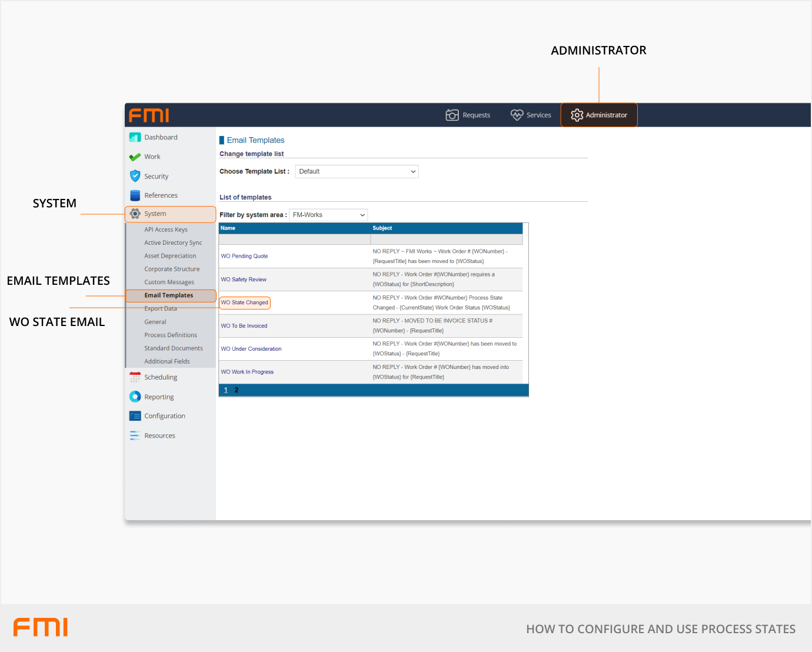
Task: Click the green Work checkmark icon
Action: coord(135,157)
